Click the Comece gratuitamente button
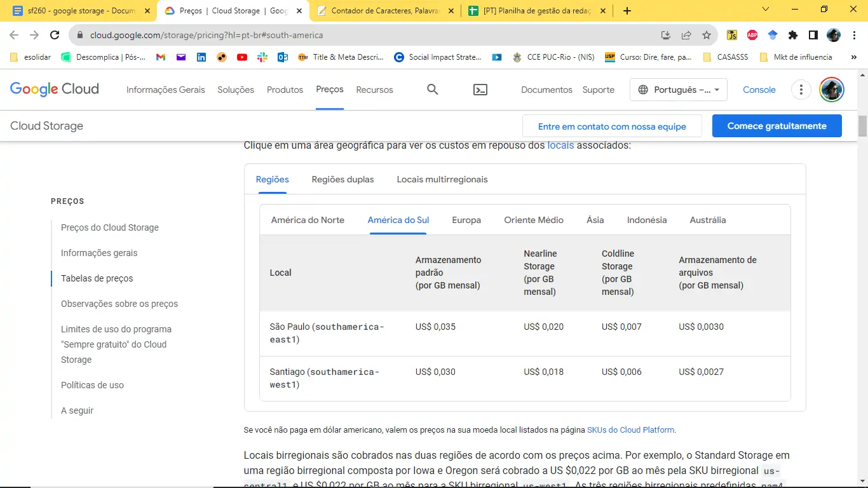 (776, 126)
